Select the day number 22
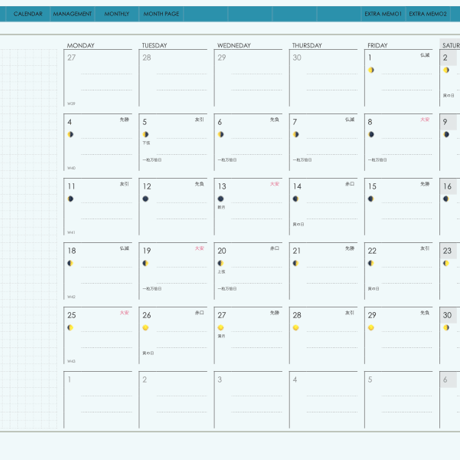Image resolution: width=460 pixels, height=460 pixels. (x=372, y=251)
